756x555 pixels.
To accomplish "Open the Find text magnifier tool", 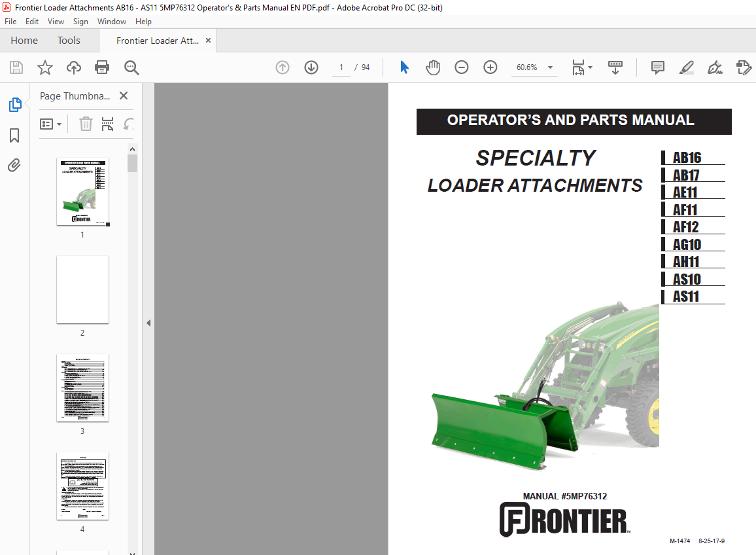I will tap(131, 67).
